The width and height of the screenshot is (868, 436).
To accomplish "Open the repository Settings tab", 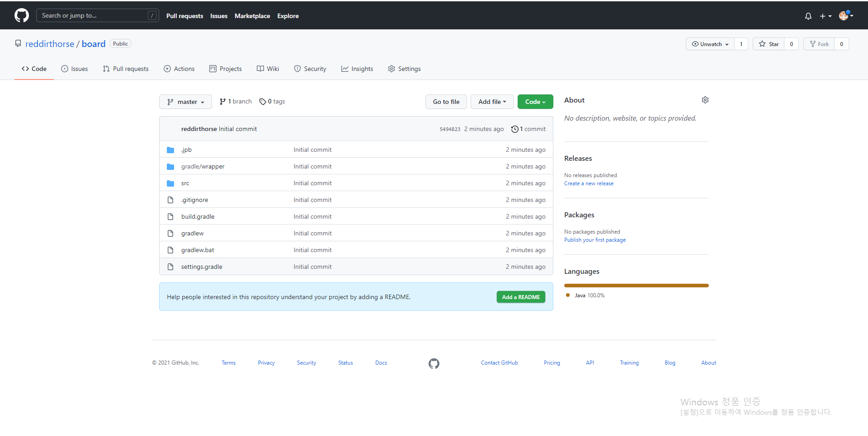I will pyautogui.click(x=404, y=69).
